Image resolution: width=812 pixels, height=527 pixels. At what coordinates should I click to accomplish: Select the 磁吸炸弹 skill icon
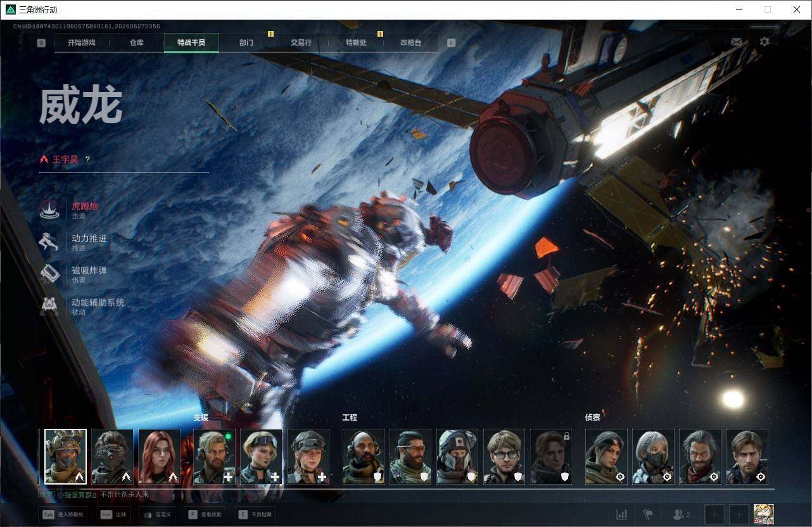49,274
